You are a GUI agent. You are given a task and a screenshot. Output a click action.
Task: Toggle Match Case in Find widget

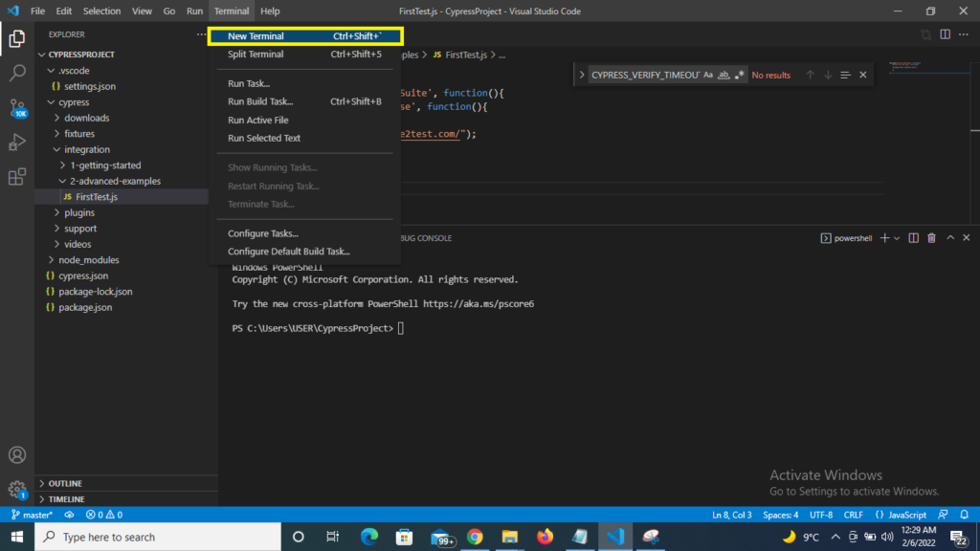click(707, 75)
